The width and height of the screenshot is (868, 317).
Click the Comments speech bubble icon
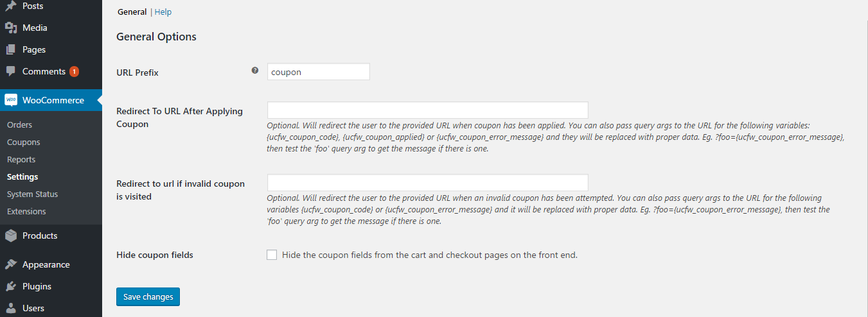coord(11,71)
